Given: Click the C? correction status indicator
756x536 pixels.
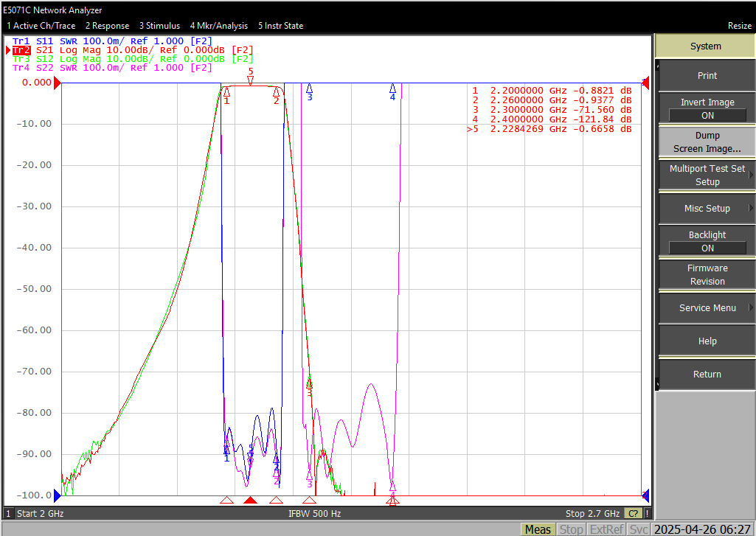Looking at the screenshot, I should [x=633, y=514].
